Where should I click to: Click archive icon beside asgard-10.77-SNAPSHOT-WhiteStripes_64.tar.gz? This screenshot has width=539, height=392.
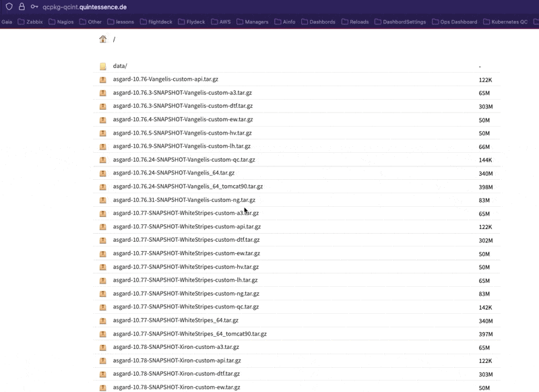point(103,321)
